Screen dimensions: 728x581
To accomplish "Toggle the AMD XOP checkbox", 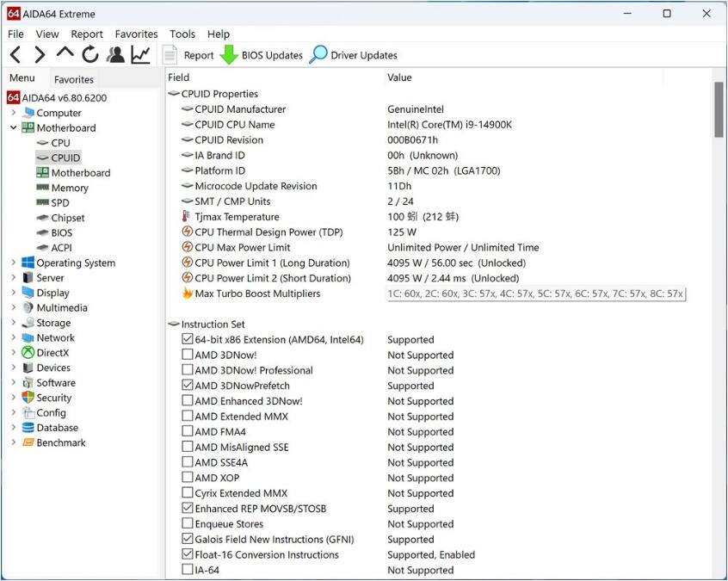I will coord(187,477).
